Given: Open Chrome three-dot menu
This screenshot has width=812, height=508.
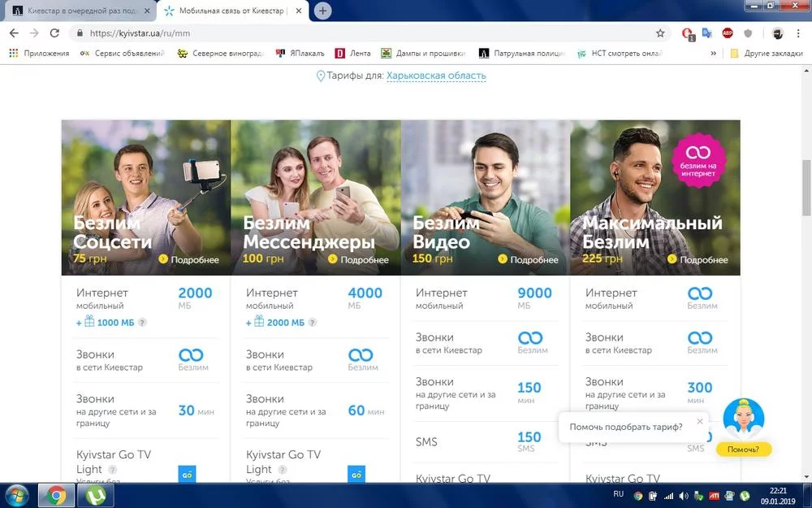Looking at the screenshot, I should coord(798,33).
